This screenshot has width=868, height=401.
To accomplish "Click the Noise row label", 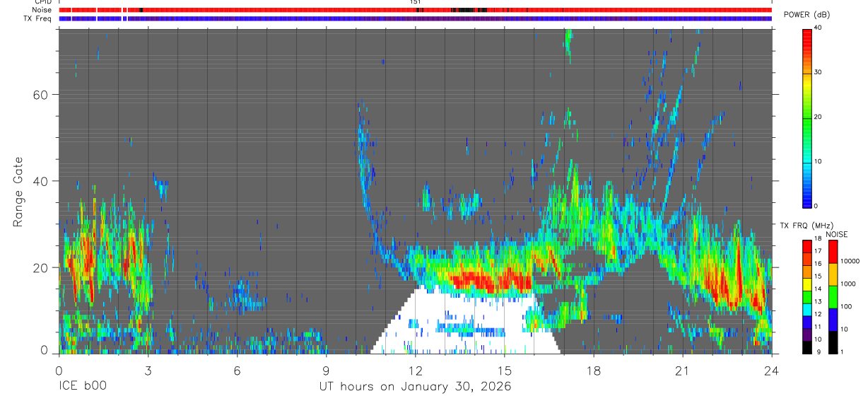I will click(42, 10).
